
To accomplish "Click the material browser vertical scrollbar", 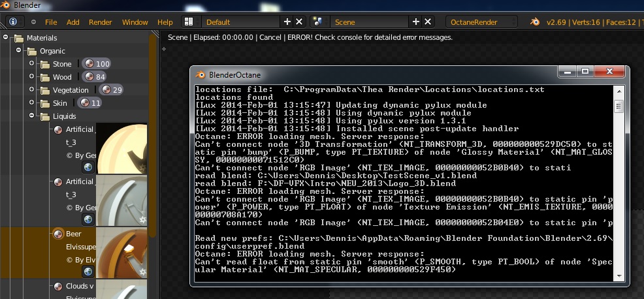I will pos(153,136).
